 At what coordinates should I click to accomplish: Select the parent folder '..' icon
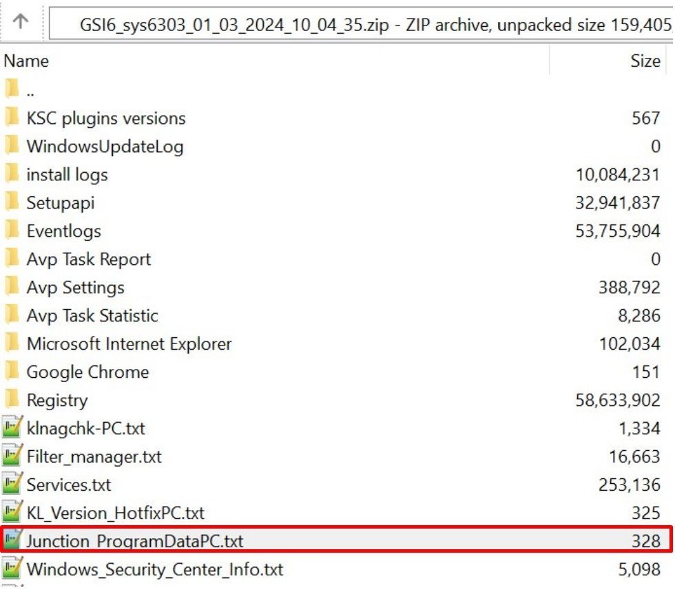pos(12,89)
